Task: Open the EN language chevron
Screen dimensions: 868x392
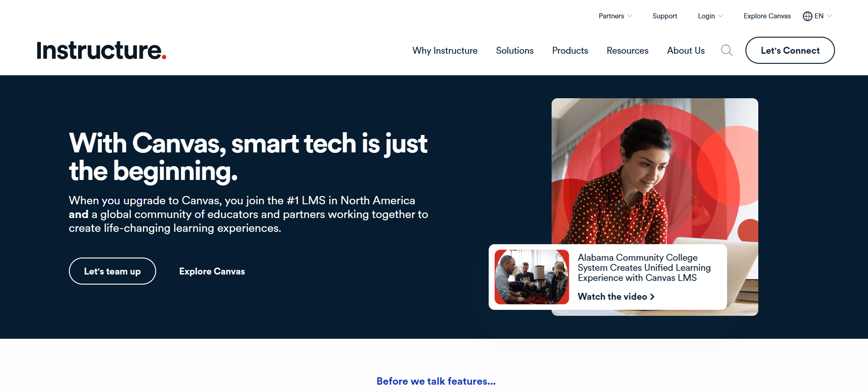Action: coord(829,16)
